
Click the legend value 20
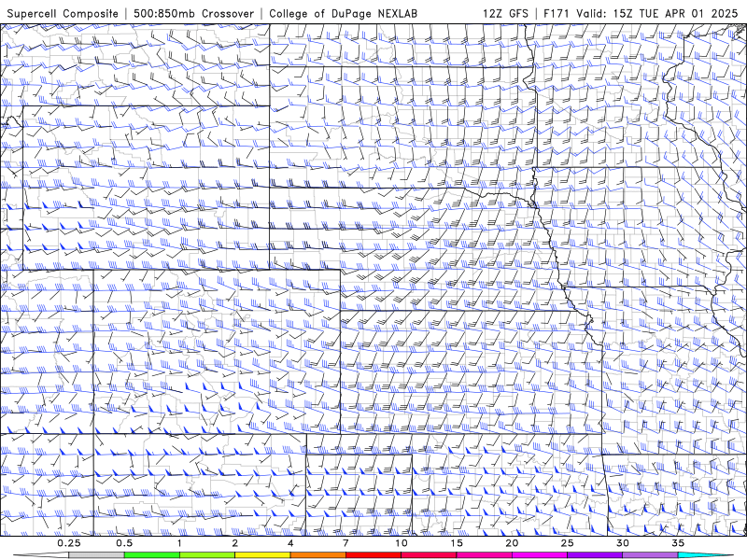[x=512, y=543]
